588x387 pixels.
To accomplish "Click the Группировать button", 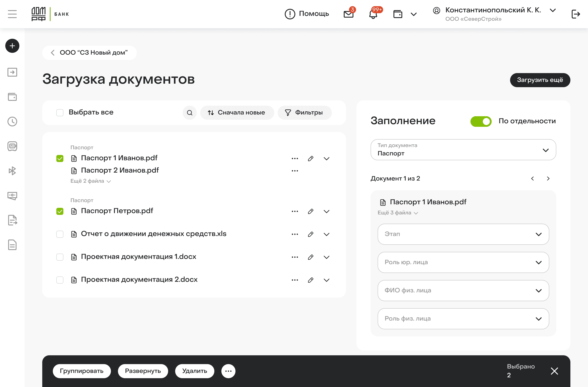I will point(81,371).
